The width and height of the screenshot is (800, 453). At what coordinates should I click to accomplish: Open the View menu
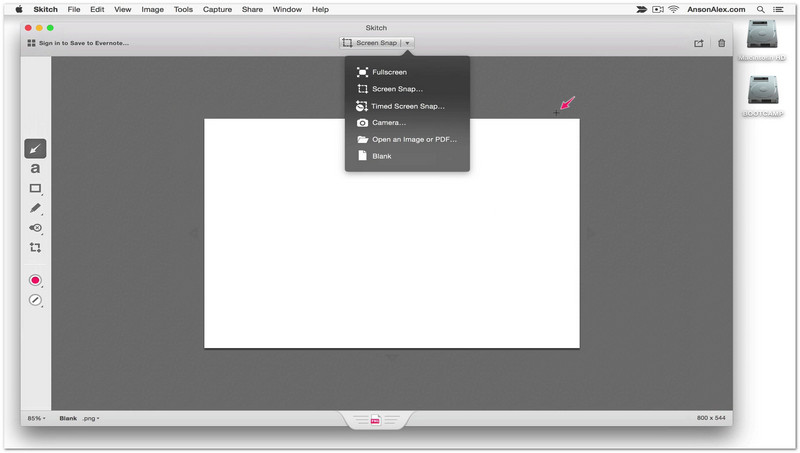pyautogui.click(x=122, y=9)
